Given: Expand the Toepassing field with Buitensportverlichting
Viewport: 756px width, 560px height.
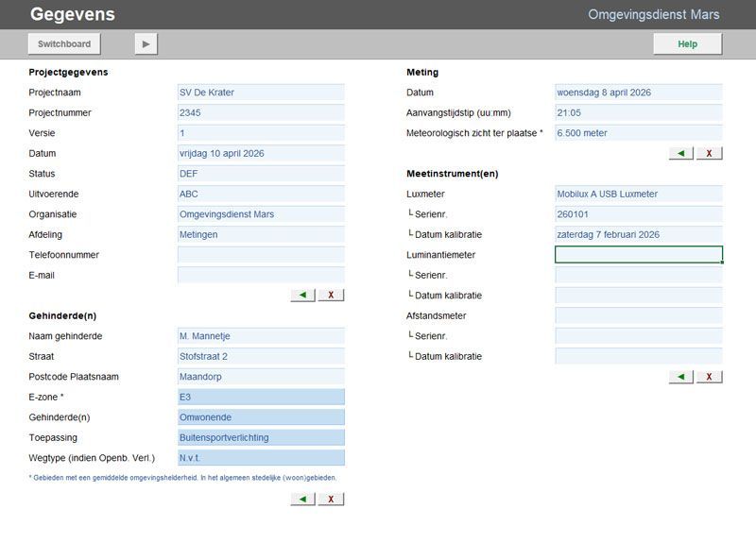Looking at the screenshot, I should tap(261, 438).
